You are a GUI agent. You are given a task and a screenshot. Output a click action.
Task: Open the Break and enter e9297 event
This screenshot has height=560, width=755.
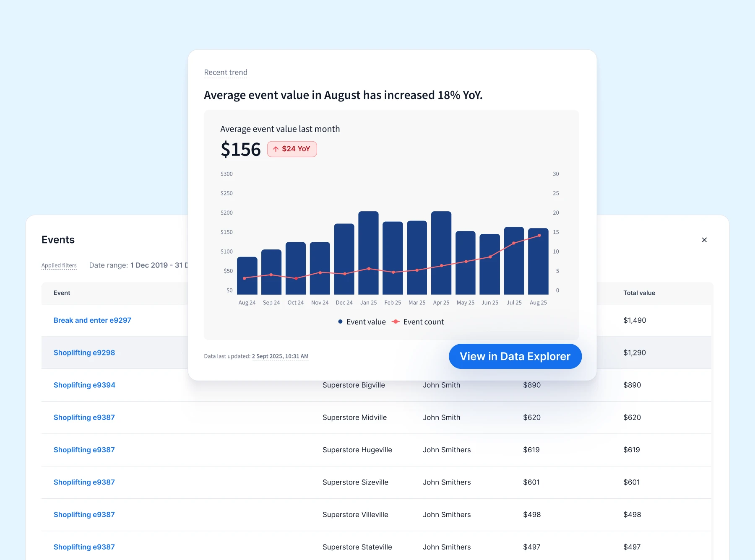[92, 320]
